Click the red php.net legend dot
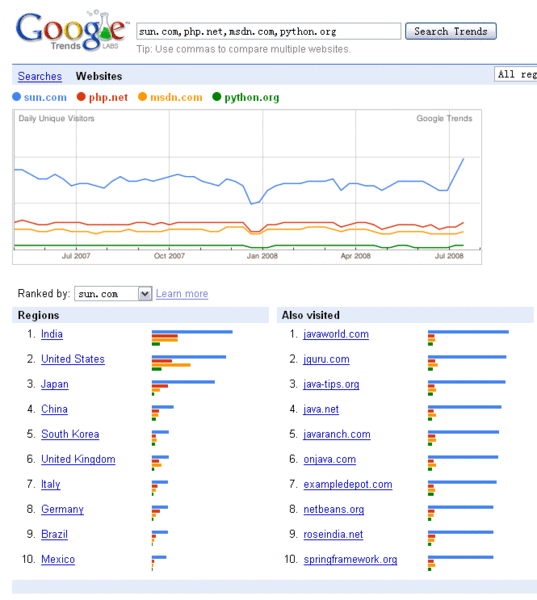This screenshot has width=537, height=600. (x=81, y=97)
